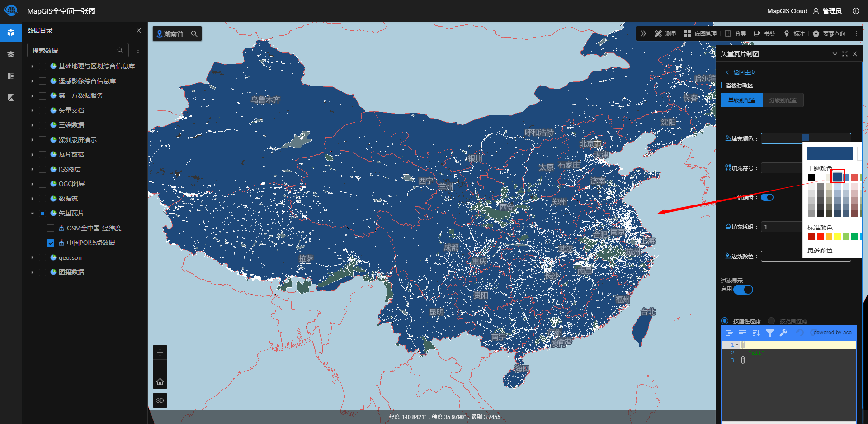
Task: Click the compact JSON icon in editor toolbar
Action: tap(742, 333)
